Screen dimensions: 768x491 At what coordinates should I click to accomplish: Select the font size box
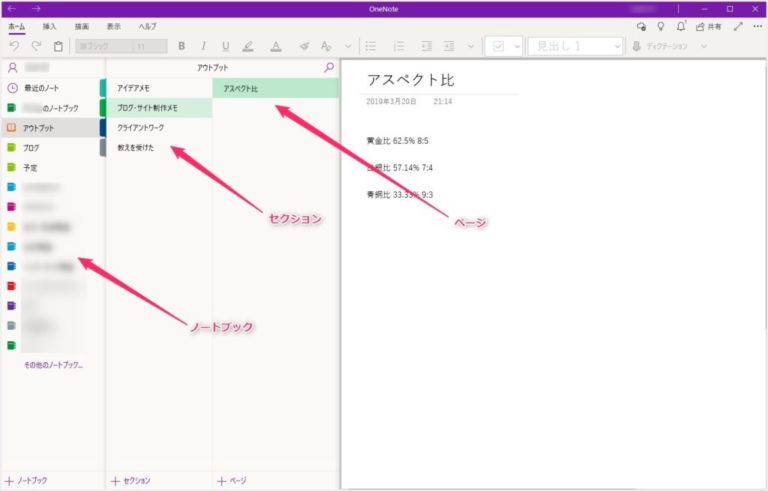tap(150, 46)
